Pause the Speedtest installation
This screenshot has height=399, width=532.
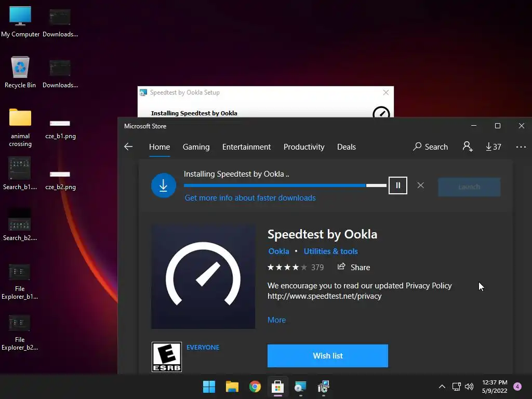coord(398,185)
